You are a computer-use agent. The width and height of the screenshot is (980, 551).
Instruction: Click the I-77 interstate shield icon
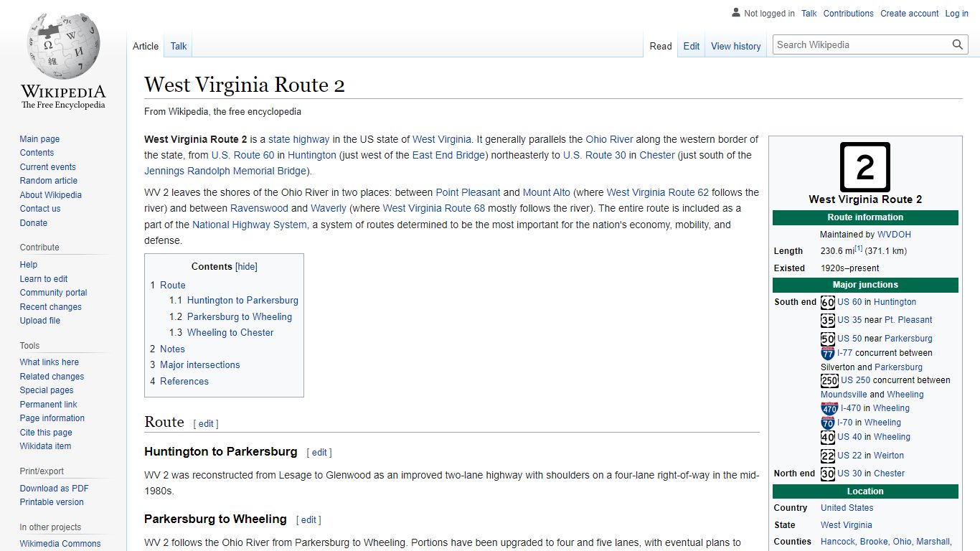point(828,353)
